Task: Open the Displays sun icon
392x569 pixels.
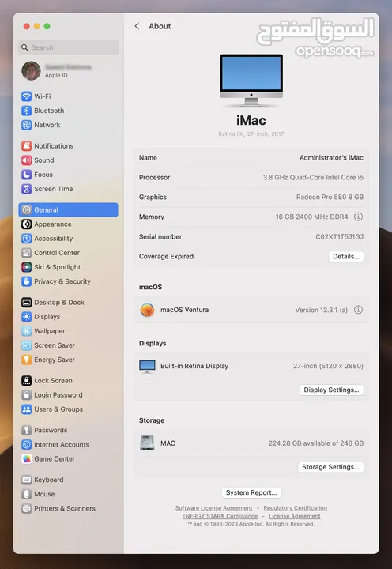Action: [x=27, y=317]
